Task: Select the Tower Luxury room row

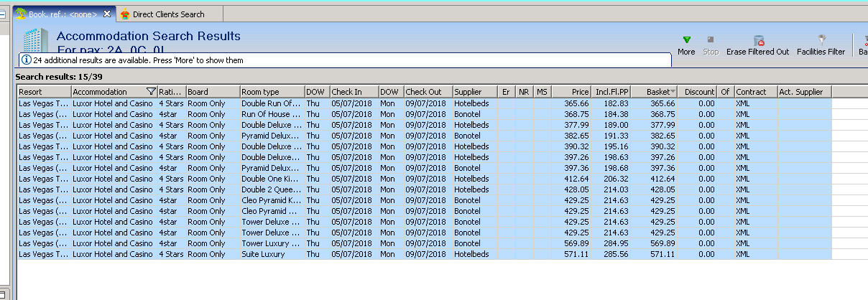Action: [424, 243]
